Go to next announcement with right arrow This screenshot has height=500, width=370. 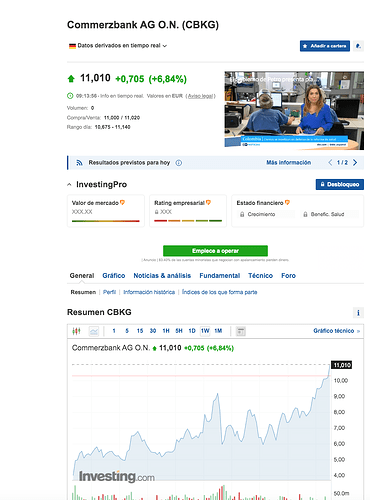(355, 162)
